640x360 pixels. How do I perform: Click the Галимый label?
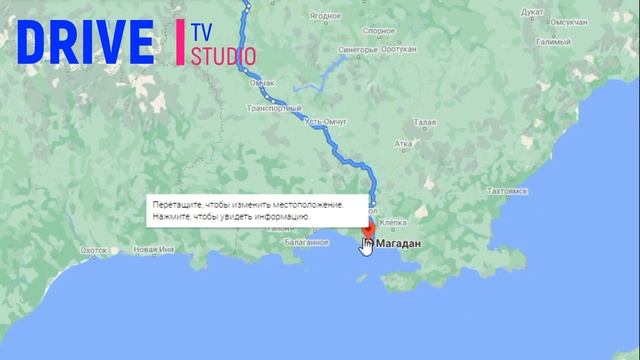tap(553, 42)
